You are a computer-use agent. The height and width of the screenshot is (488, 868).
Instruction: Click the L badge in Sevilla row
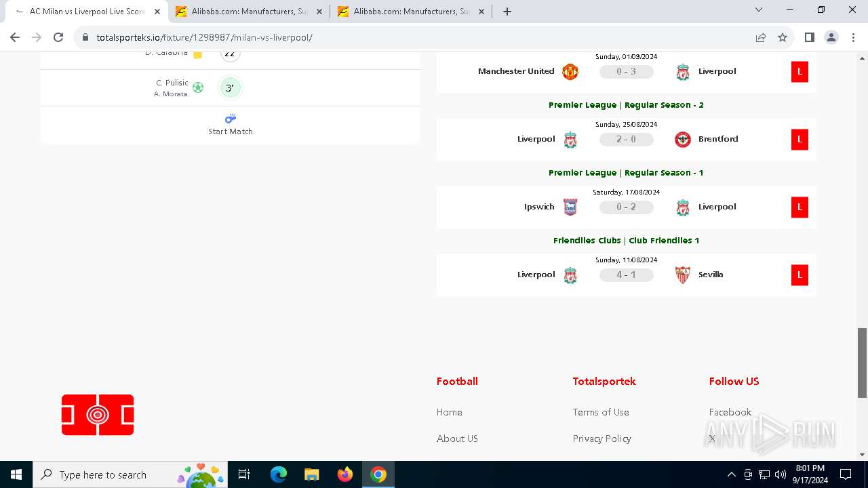pyautogui.click(x=800, y=274)
